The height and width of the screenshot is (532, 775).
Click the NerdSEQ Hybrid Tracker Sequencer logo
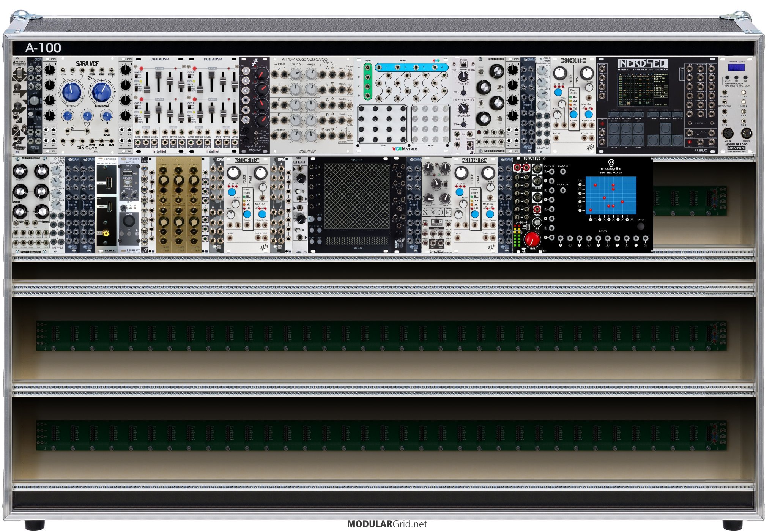coord(643,65)
